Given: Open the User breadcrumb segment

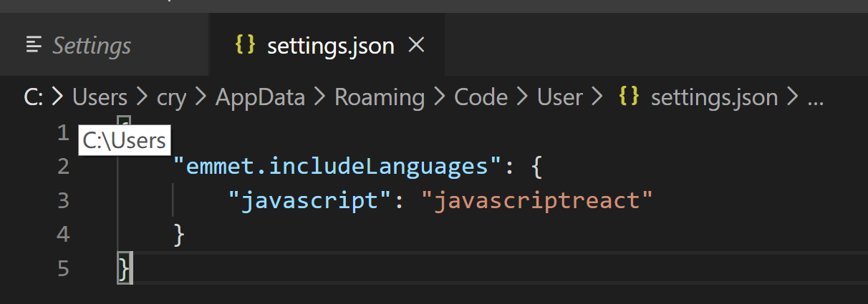Looking at the screenshot, I should [x=560, y=97].
